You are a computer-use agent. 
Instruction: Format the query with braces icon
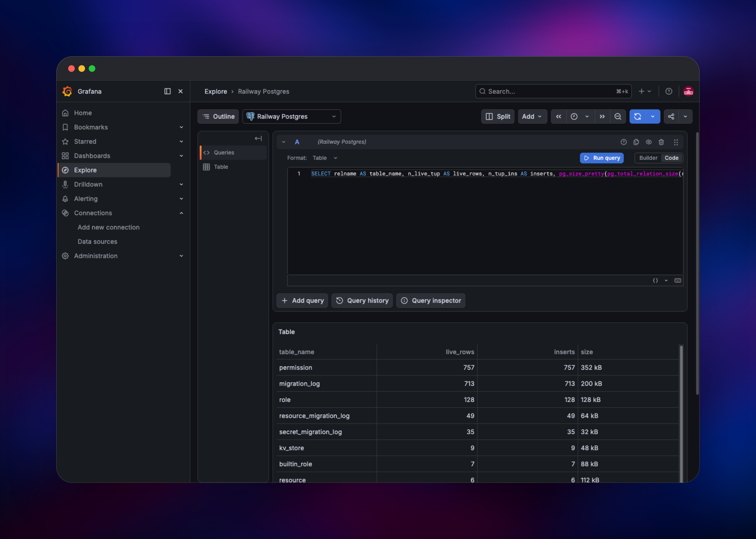point(655,281)
